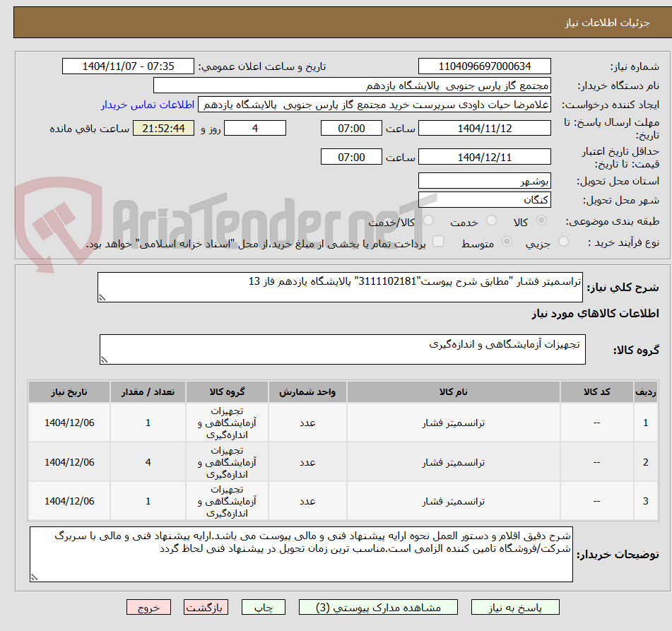The image size is (672, 631).
Task: Click the تاریخ نیاز column header
Action: tap(69, 391)
